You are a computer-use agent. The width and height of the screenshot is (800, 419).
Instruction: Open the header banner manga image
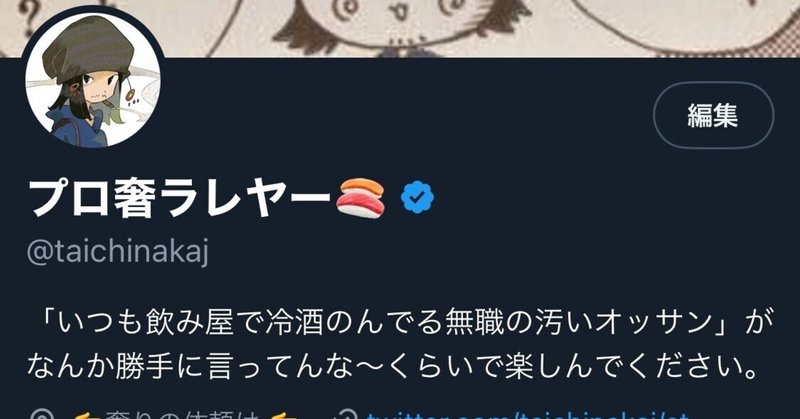click(x=400, y=29)
